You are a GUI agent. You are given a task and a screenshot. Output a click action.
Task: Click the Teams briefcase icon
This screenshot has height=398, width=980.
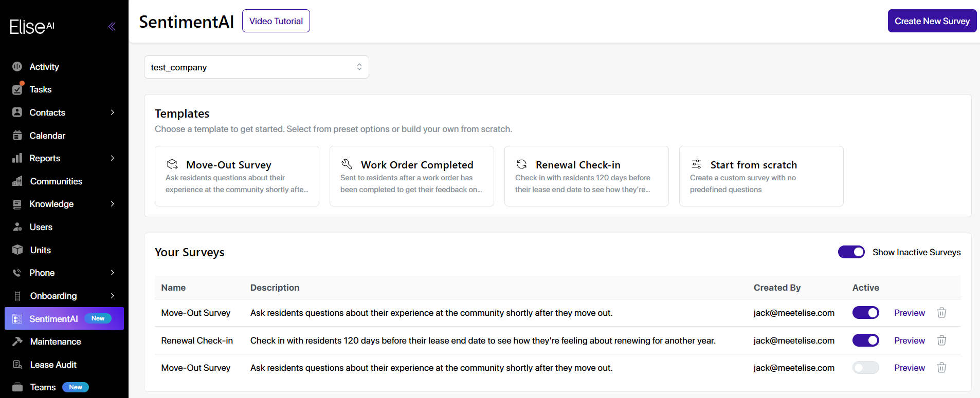tap(17, 387)
